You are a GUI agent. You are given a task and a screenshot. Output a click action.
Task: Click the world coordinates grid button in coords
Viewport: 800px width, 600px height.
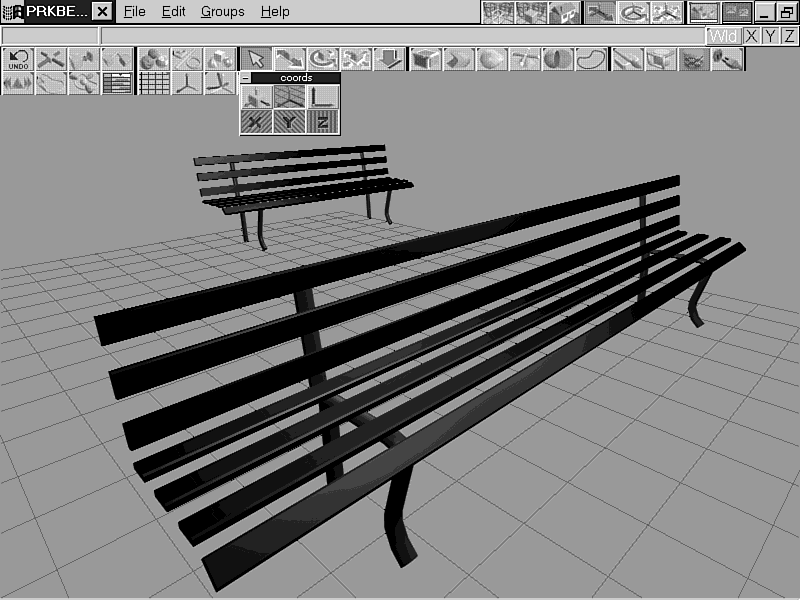point(290,96)
